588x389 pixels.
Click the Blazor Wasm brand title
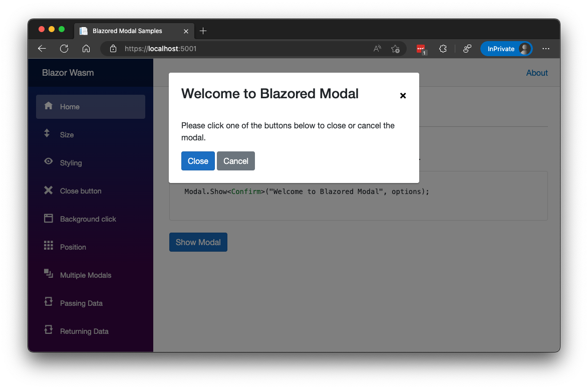pyautogui.click(x=68, y=73)
